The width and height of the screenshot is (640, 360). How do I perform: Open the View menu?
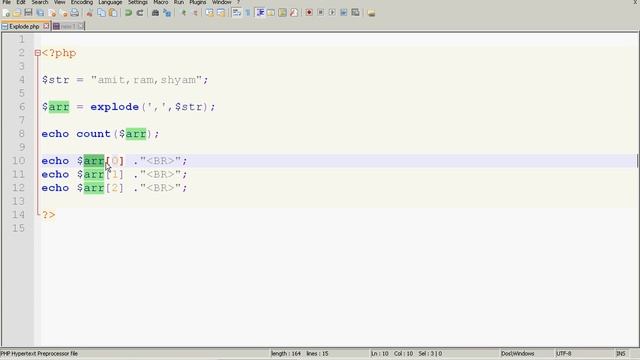pyautogui.click(x=60, y=2)
